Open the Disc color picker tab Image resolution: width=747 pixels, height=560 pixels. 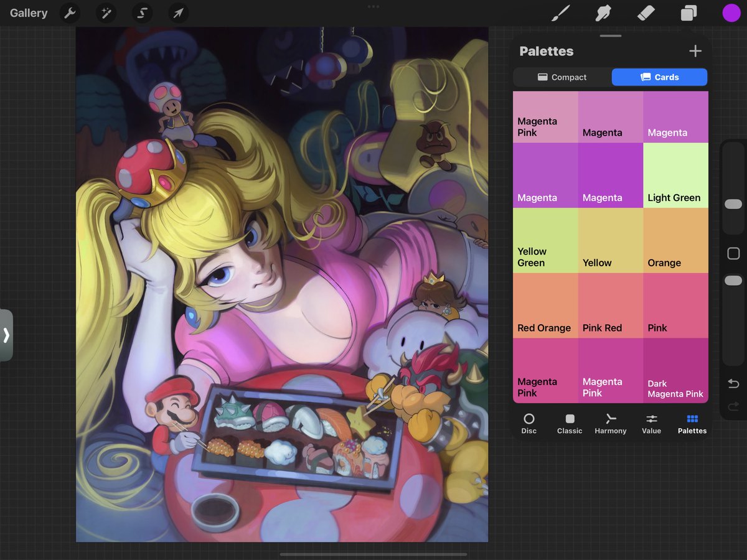(x=529, y=424)
